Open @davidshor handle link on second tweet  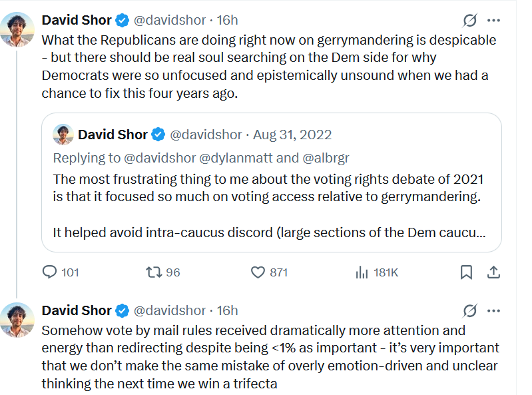point(170,310)
